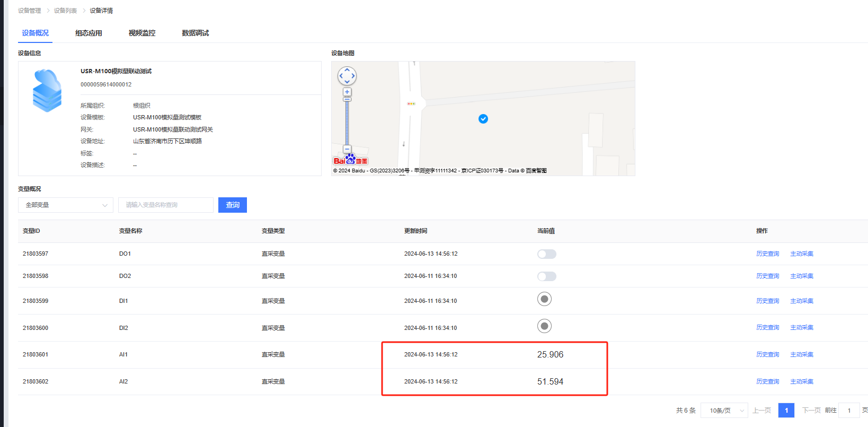The width and height of the screenshot is (868, 427).
Task: Open the 数据调试 tab
Action: tap(195, 33)
